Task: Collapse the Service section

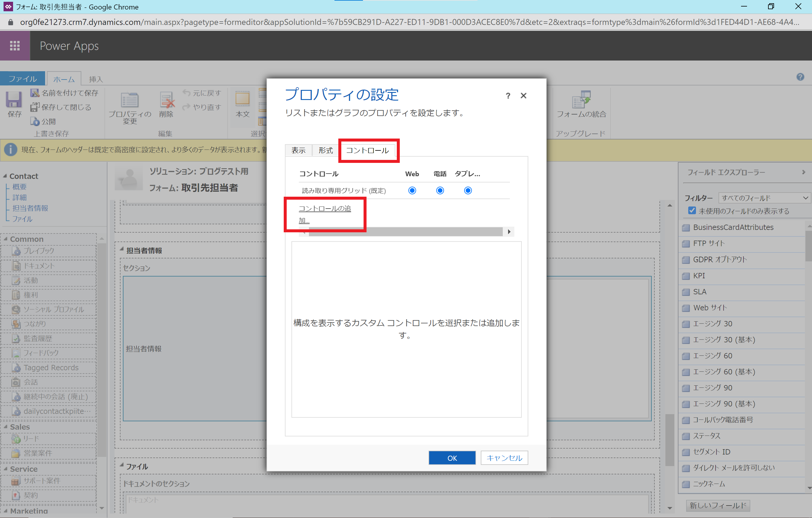Action: coord(5,468)
